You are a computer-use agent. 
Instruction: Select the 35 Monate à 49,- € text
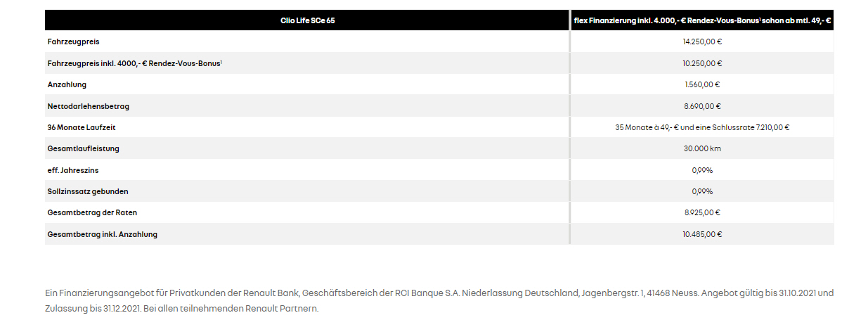[x=645, y=127]
